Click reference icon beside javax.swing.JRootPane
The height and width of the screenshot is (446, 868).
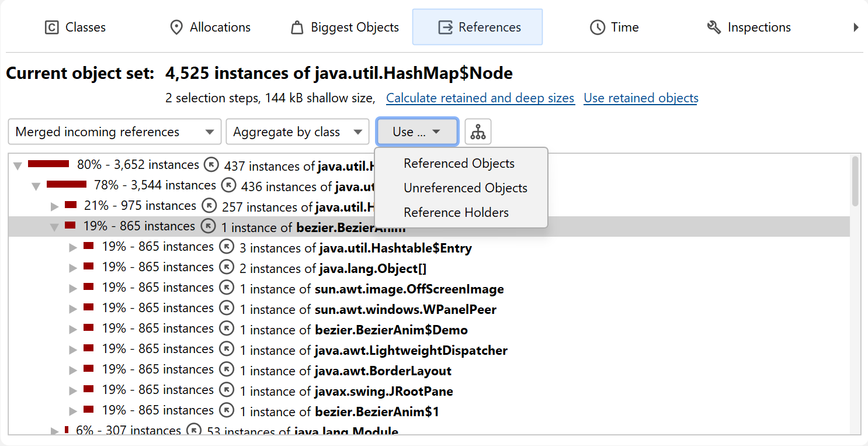pos(227,390)
